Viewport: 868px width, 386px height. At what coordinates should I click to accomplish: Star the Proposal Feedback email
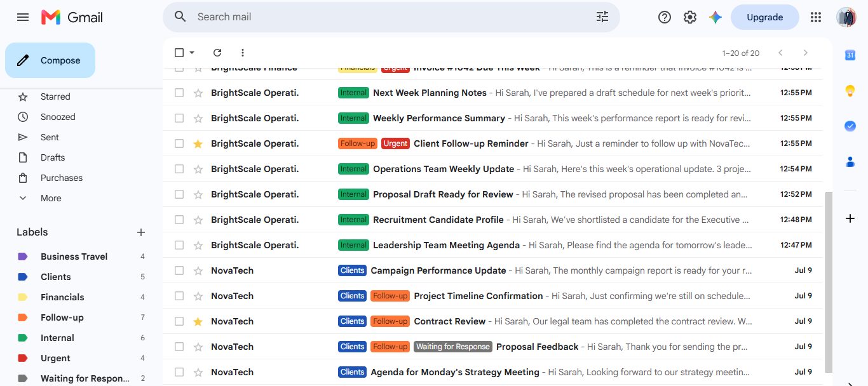[x=198, y=347]
